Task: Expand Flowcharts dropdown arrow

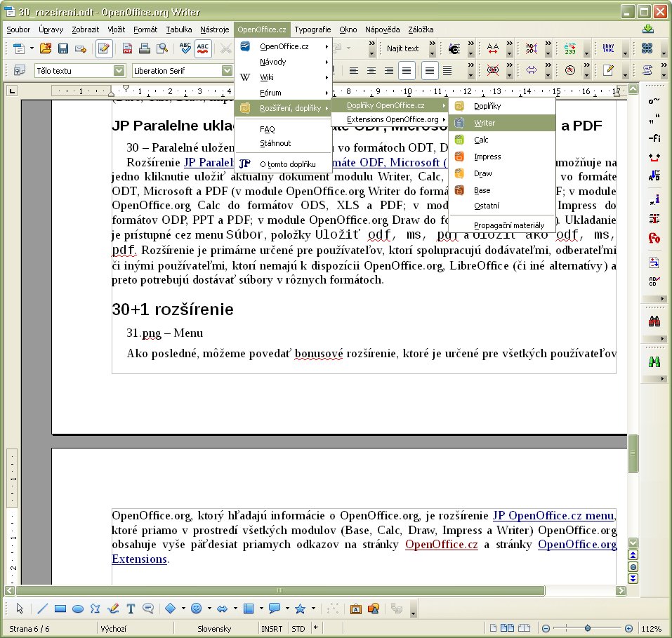Action: (261, 609)
